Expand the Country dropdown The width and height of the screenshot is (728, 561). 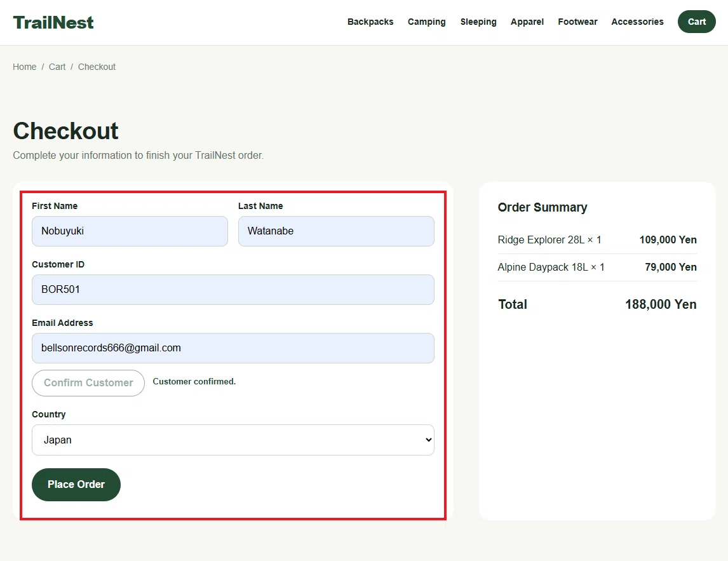point(233,440)
